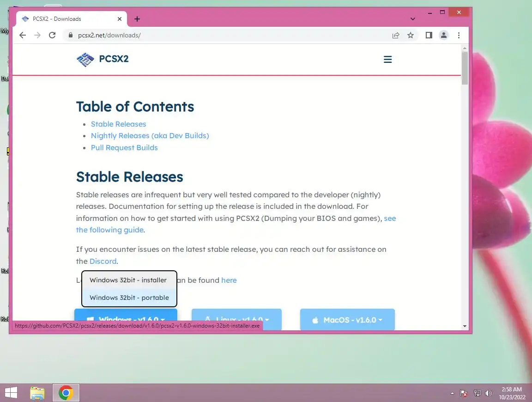Viewport: 532px width, 402px height.
Task: Open the Windows Start button
Action: point(11,393)
